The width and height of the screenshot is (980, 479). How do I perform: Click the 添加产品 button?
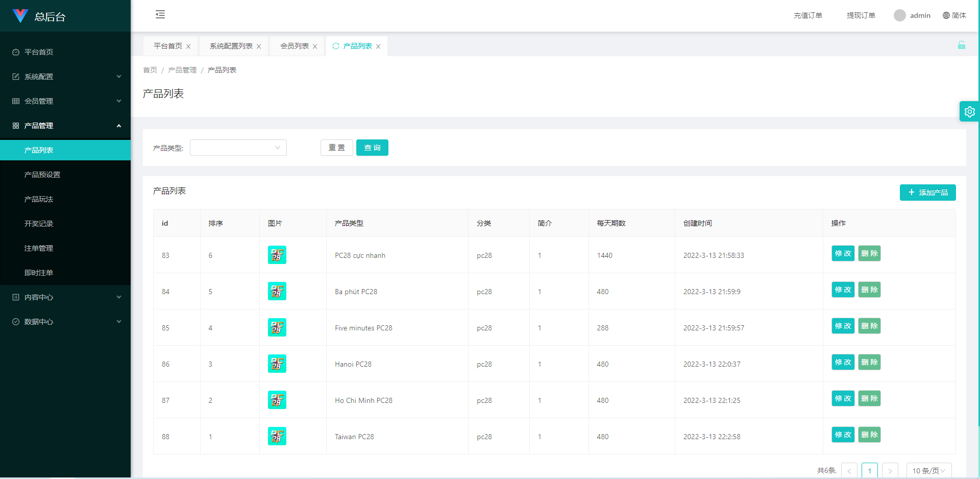click(927, 193)
